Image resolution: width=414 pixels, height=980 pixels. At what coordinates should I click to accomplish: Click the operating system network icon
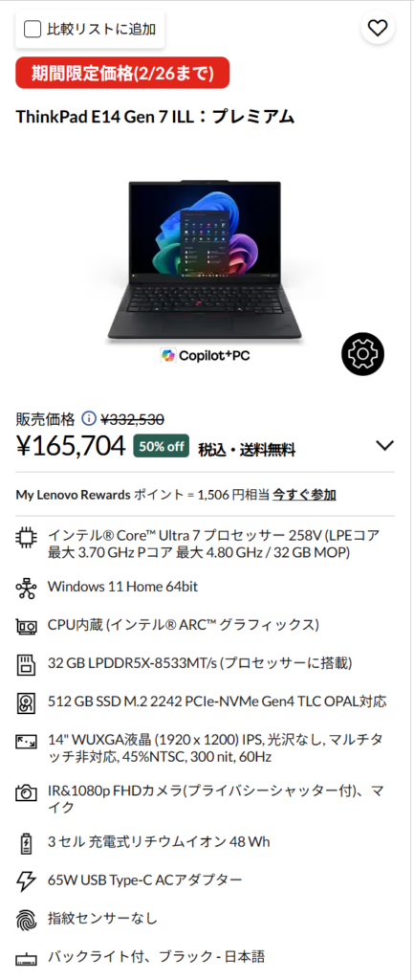click(x=26, y=589)
